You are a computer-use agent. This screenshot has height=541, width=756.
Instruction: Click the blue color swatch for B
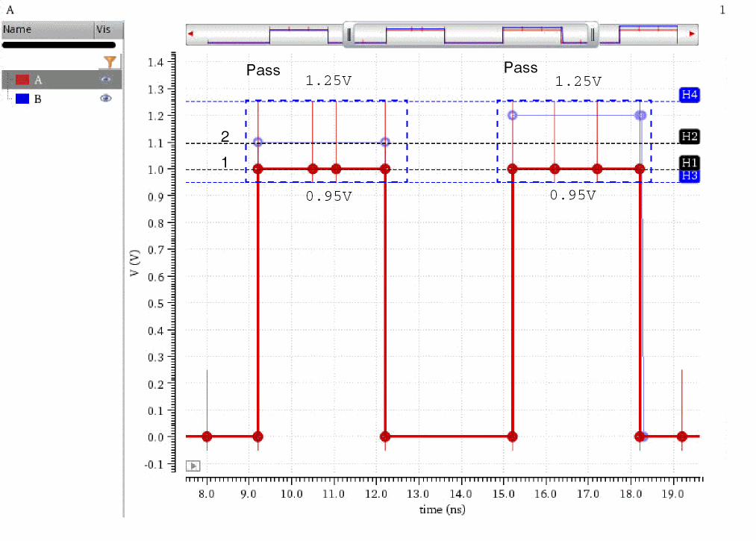(22, 98)
